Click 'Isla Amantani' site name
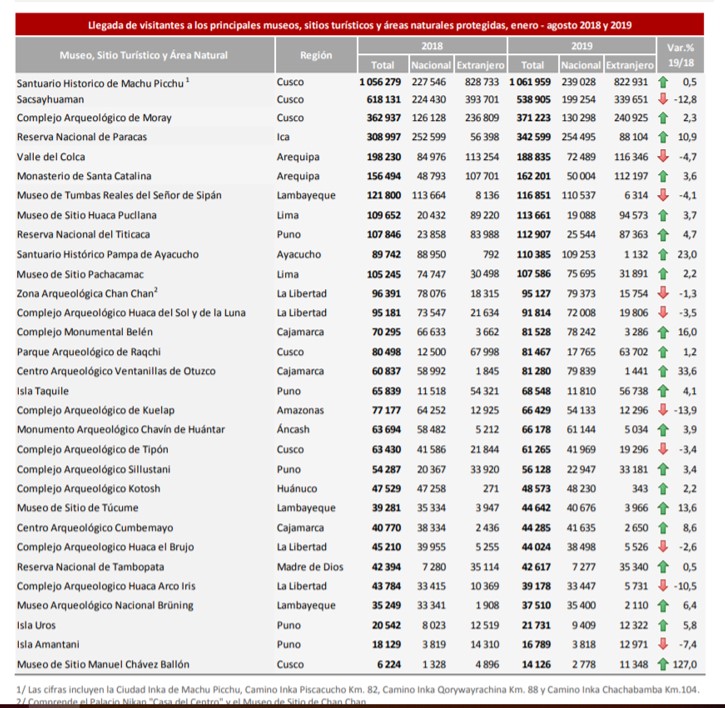Viewport: 725px width, 708px height. coord(48,644)
